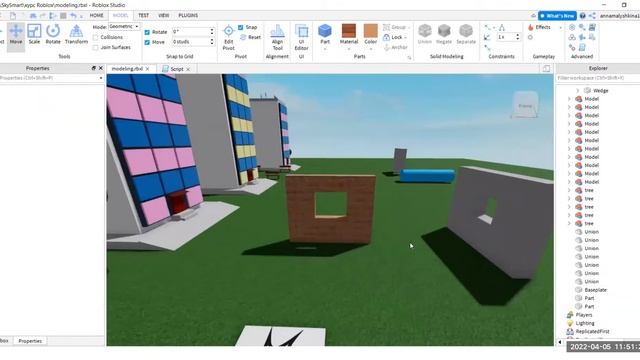Viewport: 640px width, 360px height.
Task: Negate the selected part
Action: pos(444,34)
